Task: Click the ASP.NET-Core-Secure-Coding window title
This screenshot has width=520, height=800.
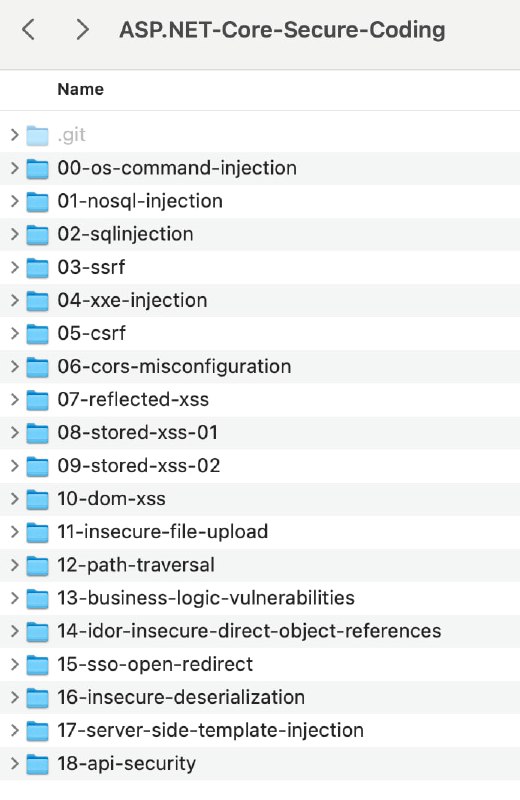Action: click(282, 30)
